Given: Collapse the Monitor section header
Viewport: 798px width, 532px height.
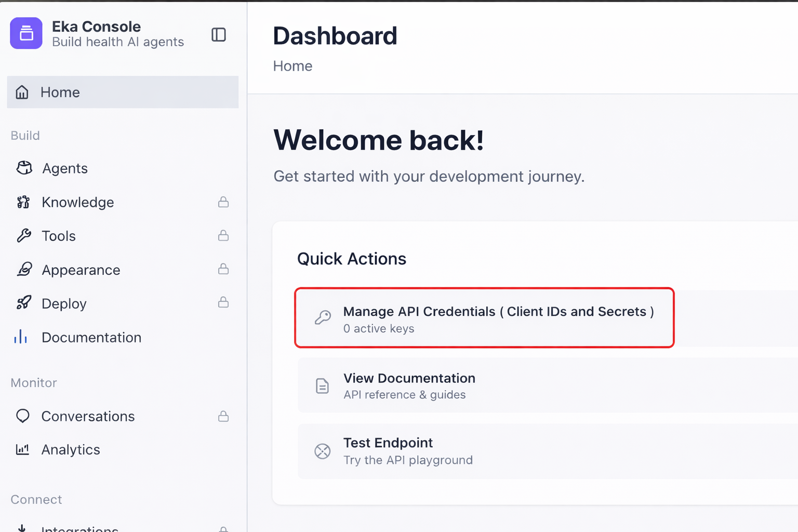Looking at the screenshot, I should [x=33, y=383].
